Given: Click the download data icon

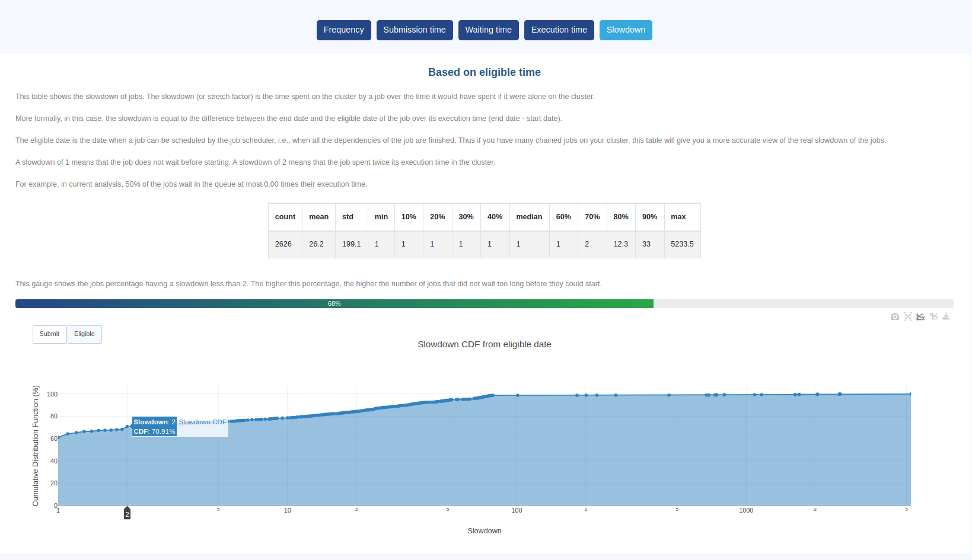Looking at the screenshot, I should (946, 317).
